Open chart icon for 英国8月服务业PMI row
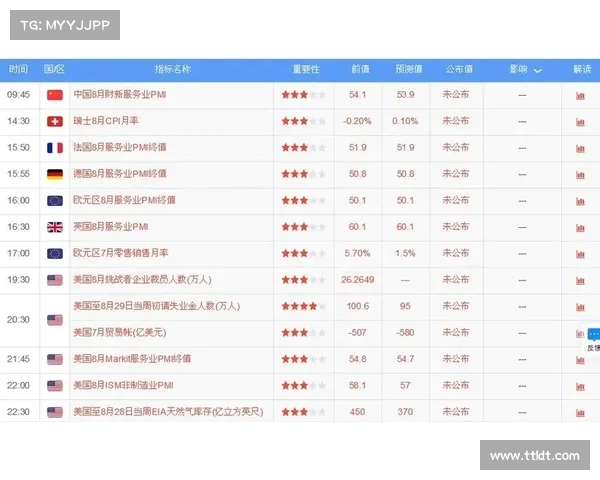This screenshot has width=600, height=480. point(580,227)
